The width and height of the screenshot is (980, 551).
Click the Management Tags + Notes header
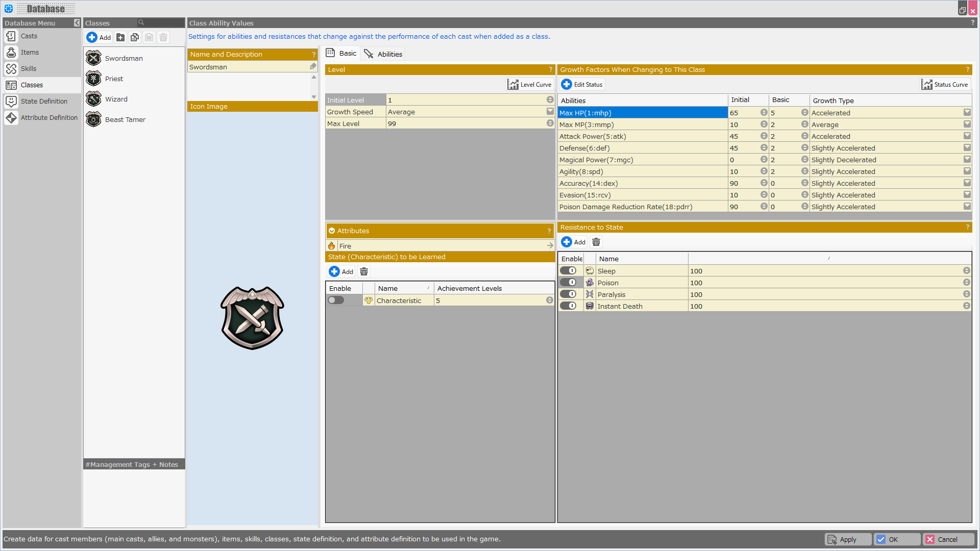coord(134,464)
